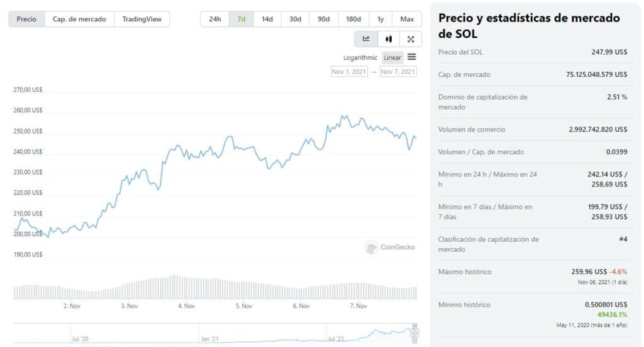Select the 24h time range

[215, 19]
